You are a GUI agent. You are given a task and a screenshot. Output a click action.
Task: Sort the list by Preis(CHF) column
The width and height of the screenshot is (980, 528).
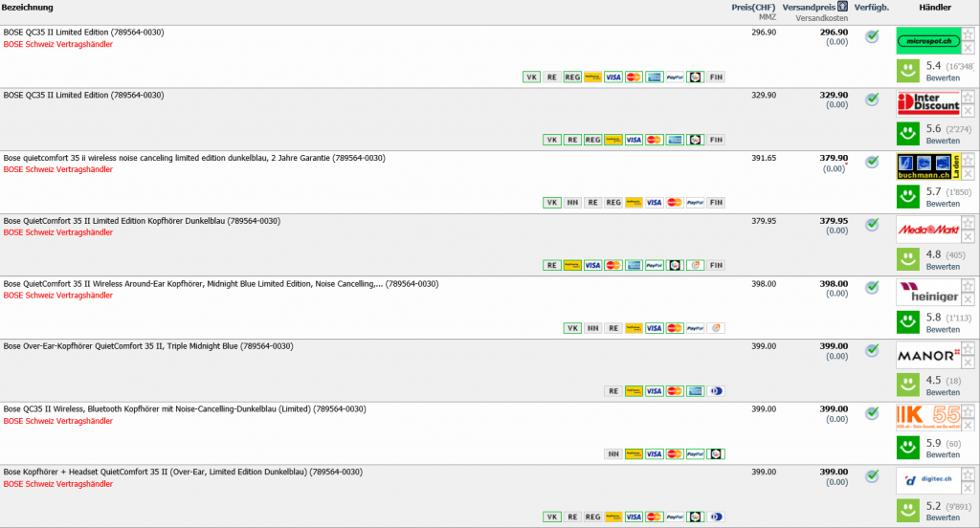[753, 8]
